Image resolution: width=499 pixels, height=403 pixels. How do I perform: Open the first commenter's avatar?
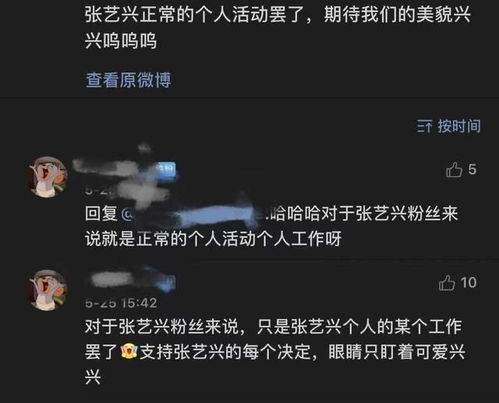47,176
